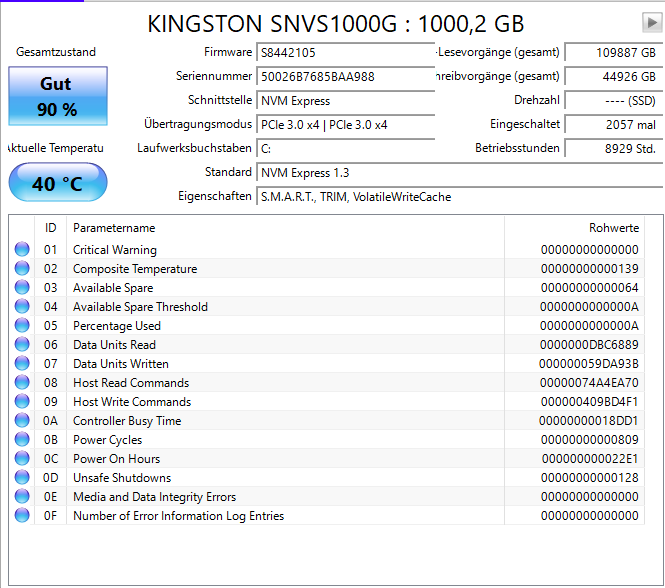Click the Eingeschaltet value 2057 mal
This screenshot has width=665, height=588.
click(614, 125)
